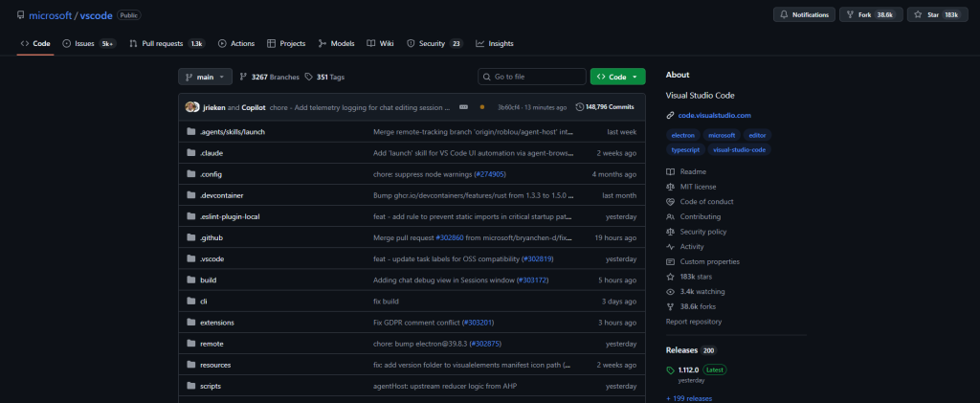Open the Code tab
The height and width of the screenshot is (403, 980).
(35, 44)
